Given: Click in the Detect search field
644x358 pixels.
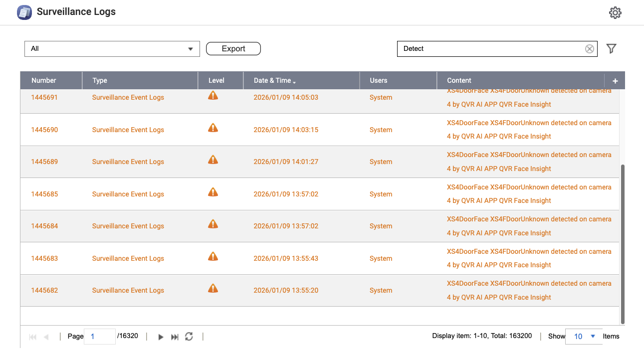Looking at the screenshot, I should click(489, 49).
